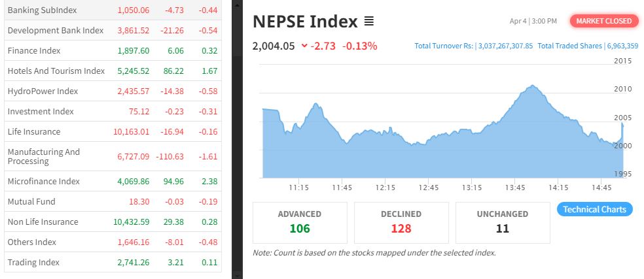Screen dimensions: 644x279
Task: Select Trading Index row
Action: tap(33, 263)
